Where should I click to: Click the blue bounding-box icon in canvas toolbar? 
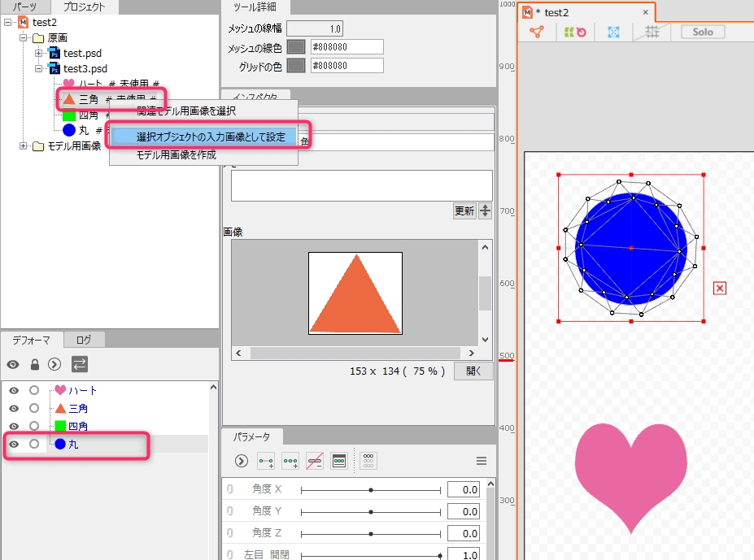pyautogui.click(x=614, y=32)
